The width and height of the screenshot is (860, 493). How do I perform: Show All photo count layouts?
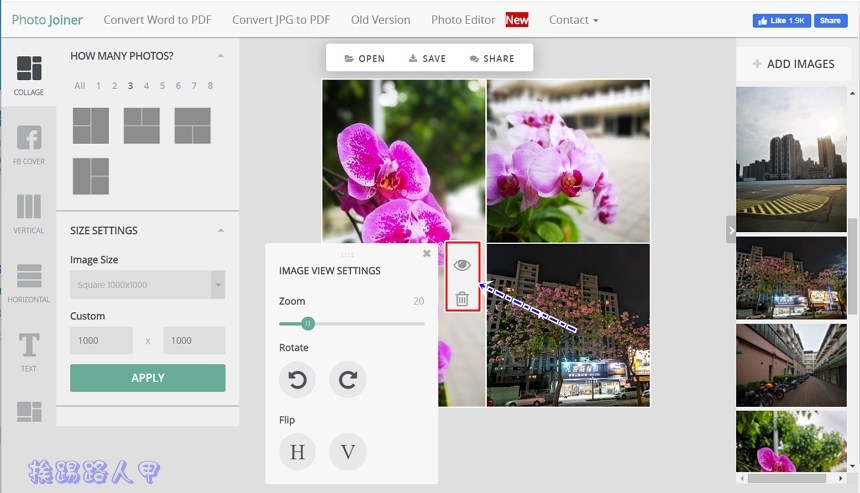[80, 86]
